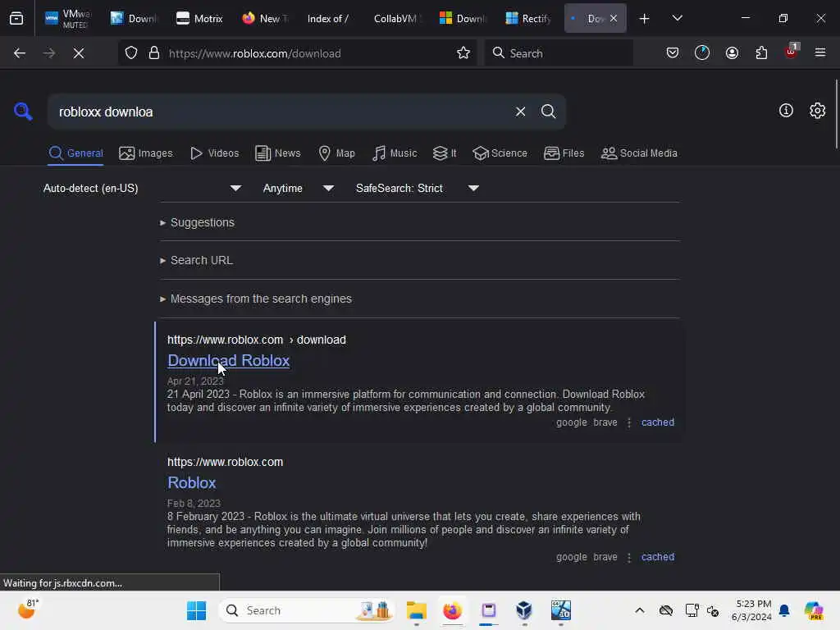
Task: Expand the Suggestions section
Action: [197, 222]
